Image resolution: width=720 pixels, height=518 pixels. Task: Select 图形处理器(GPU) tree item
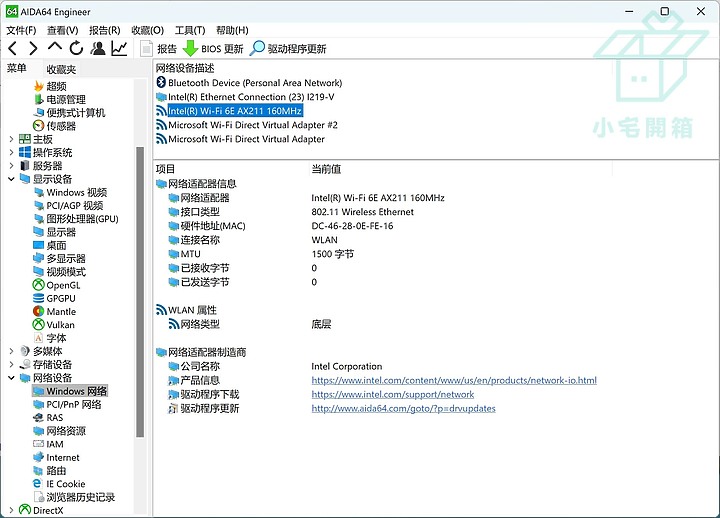pos(76,219)
